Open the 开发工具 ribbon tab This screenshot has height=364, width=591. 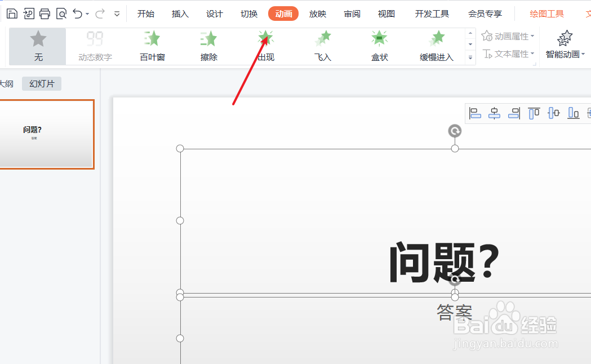coord(432,14)
